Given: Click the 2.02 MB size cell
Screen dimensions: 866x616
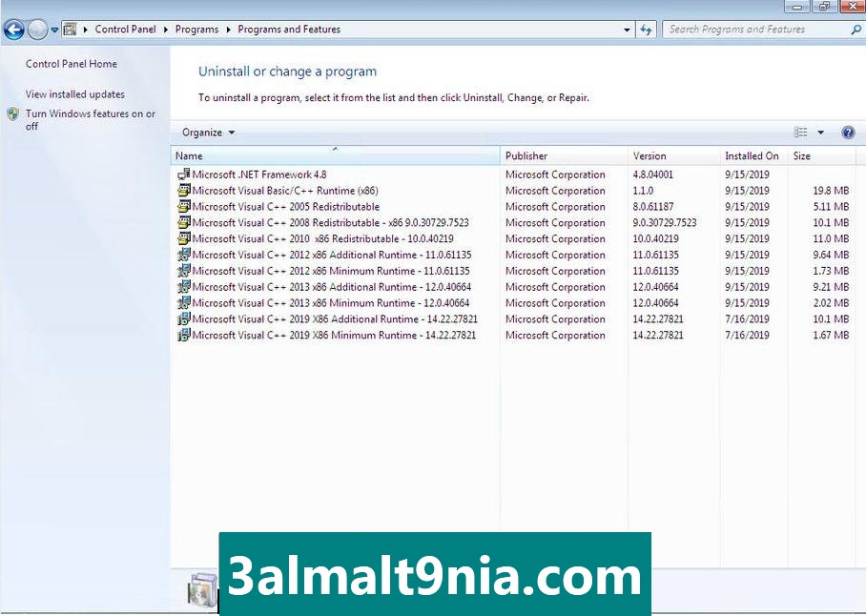Looking at the screenshot, I should pos(831,302).
